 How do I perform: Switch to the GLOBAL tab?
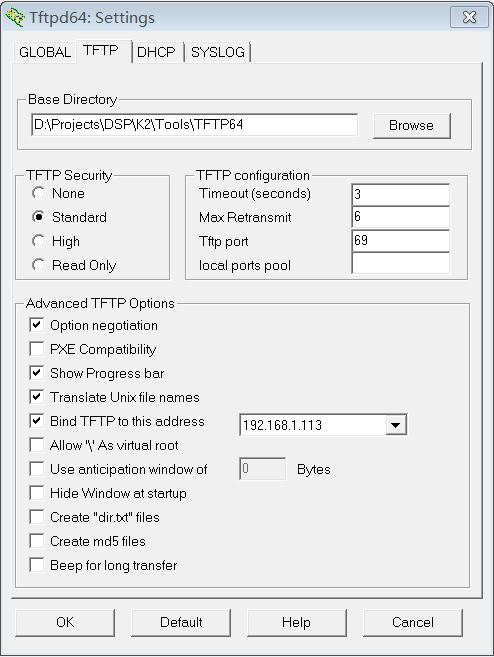click(x=45, y=52)
